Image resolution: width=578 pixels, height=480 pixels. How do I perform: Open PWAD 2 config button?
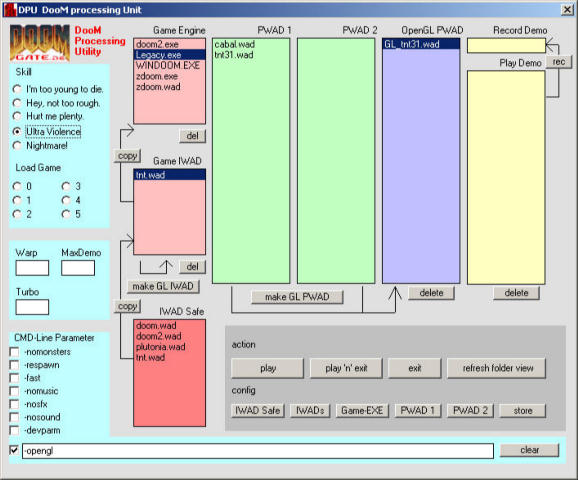[x=470, y=411]
